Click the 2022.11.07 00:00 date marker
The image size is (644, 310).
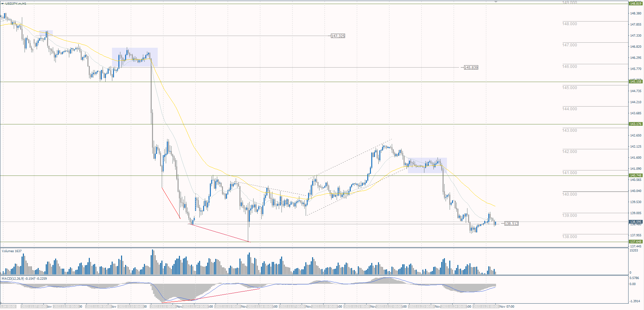34,307
